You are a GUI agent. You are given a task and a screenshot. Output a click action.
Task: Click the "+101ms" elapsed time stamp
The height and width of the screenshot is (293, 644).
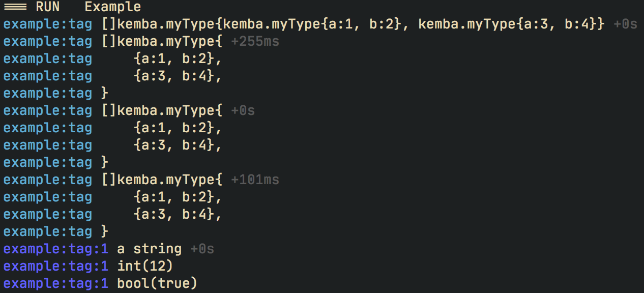coord(255,180)
